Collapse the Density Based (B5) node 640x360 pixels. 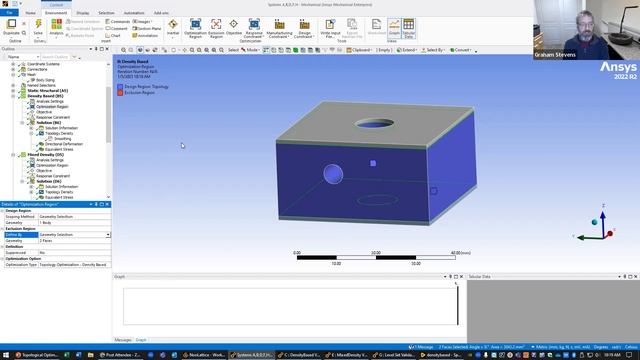(13, 96)
